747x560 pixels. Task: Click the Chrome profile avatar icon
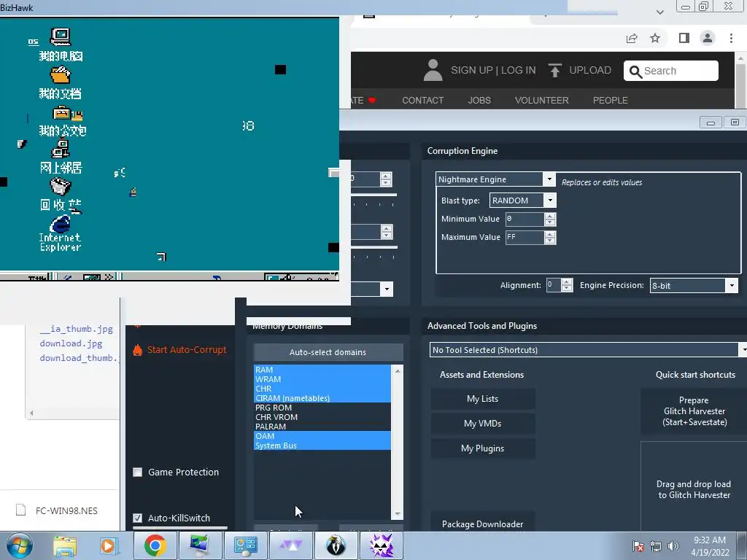click(x=708, y=38)
